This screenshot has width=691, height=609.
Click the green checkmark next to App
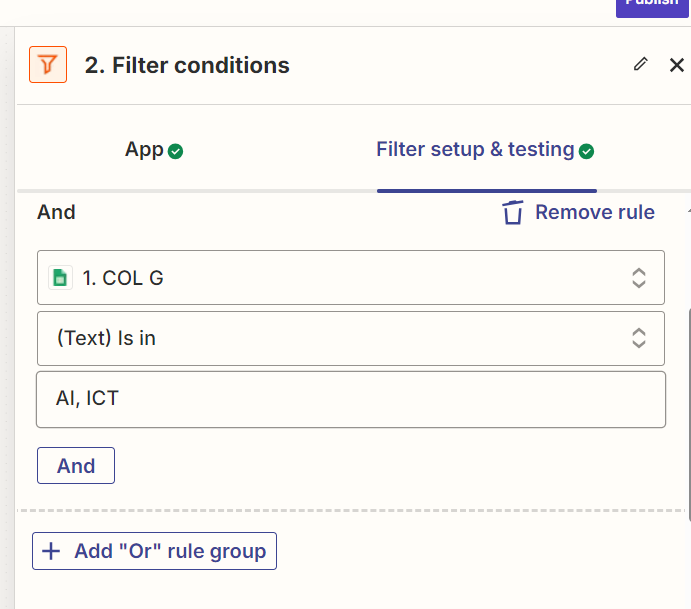pyautogui.click(x=175, y=151)
